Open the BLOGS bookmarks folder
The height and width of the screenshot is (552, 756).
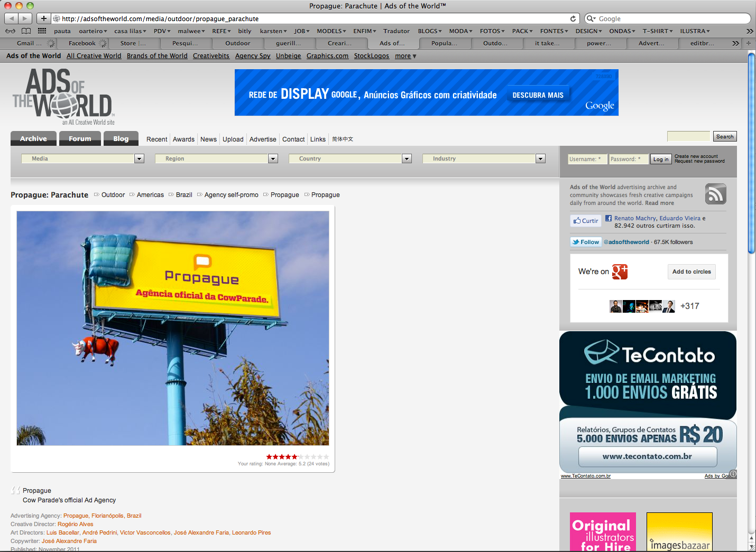pyautogui.click(x=430, y=31)
